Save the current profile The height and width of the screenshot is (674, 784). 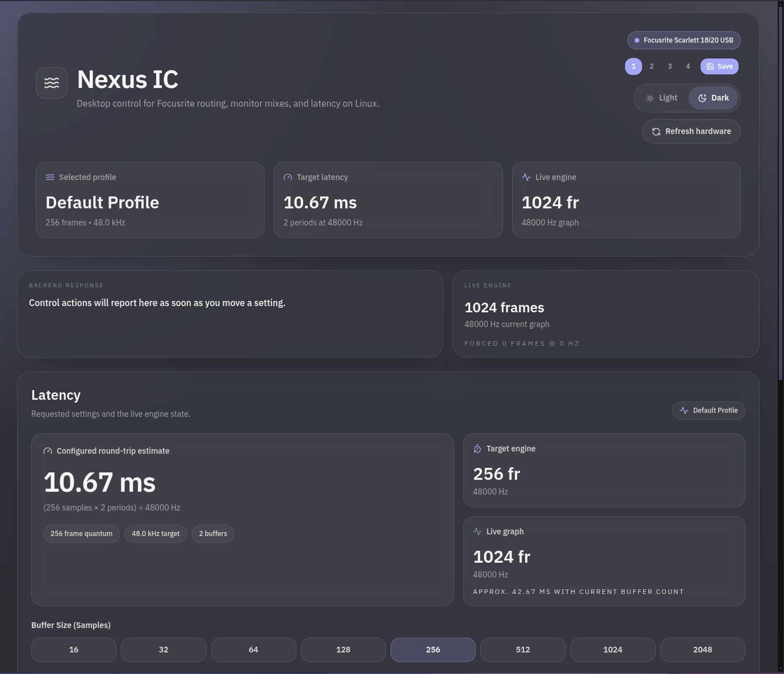(719, 66)
